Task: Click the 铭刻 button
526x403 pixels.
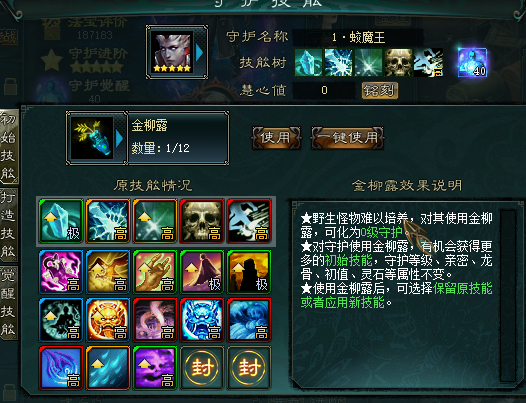Action: (380, 90)
